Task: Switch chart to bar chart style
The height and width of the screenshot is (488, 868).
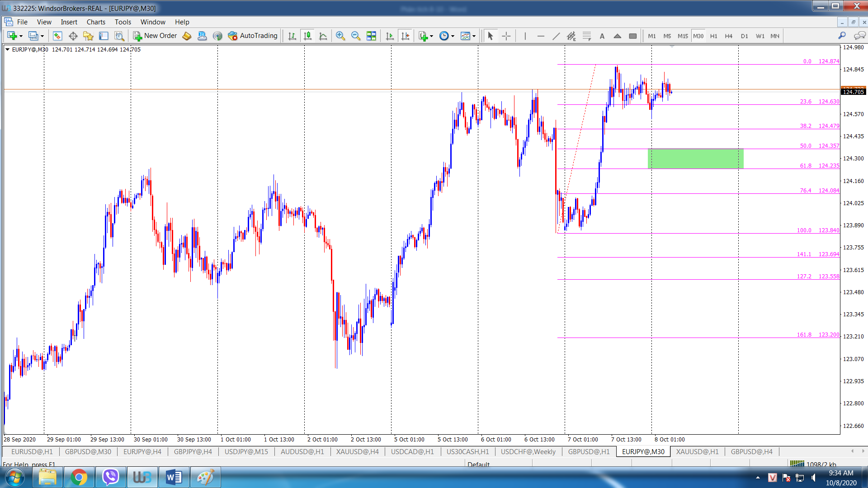Action: click(x=292, y=36)
